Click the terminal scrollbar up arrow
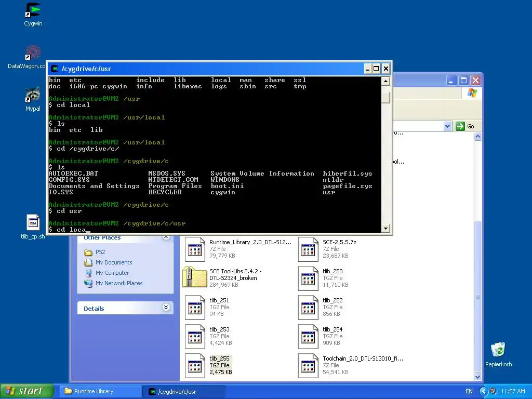Viewport: 532px width, 399px height. pyautogui.click(x=386, y=81)
